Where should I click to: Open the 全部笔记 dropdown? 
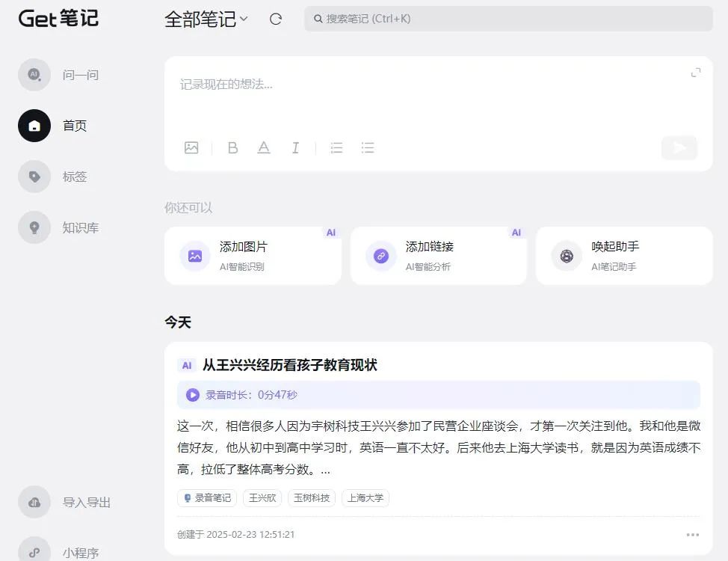[206, 19]
